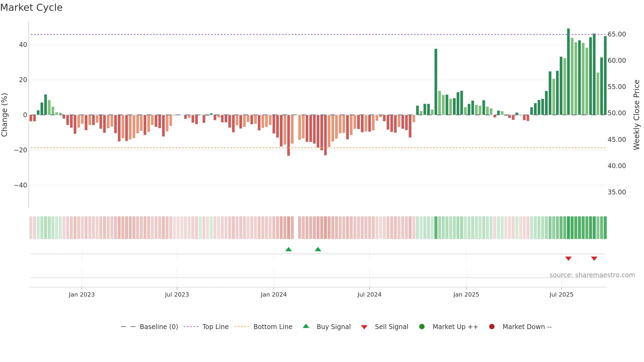Screen dimensions: 644x362
Task: Click the Market Down -- legend circle
Action: point(492,327)
